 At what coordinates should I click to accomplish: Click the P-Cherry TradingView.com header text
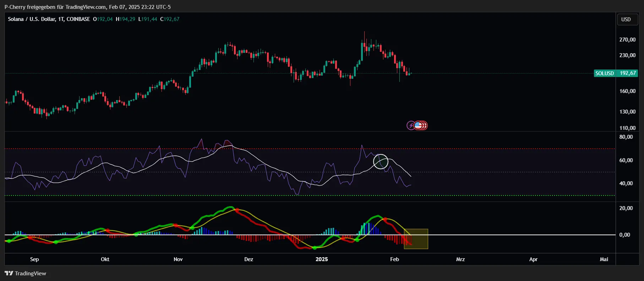point(87,7)
